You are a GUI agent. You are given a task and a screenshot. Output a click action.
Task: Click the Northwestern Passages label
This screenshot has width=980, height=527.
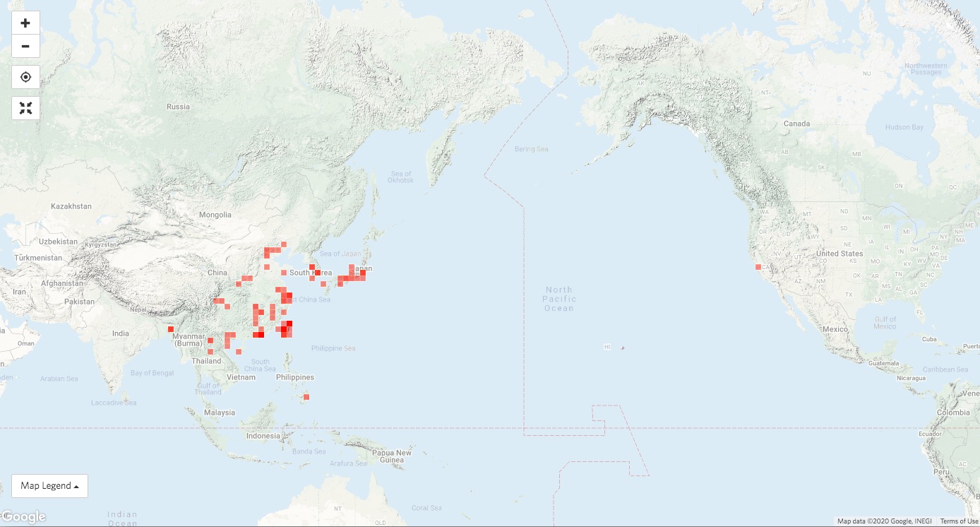tap(926, 69)
